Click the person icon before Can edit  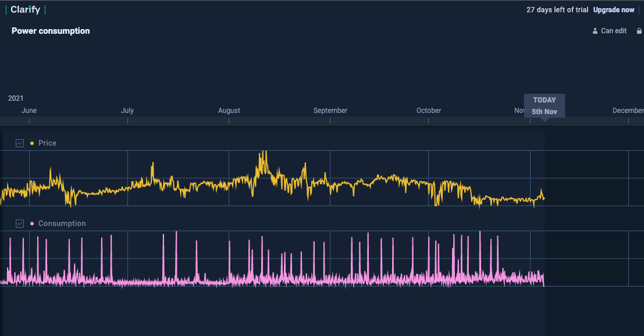(x=595, y=31)
